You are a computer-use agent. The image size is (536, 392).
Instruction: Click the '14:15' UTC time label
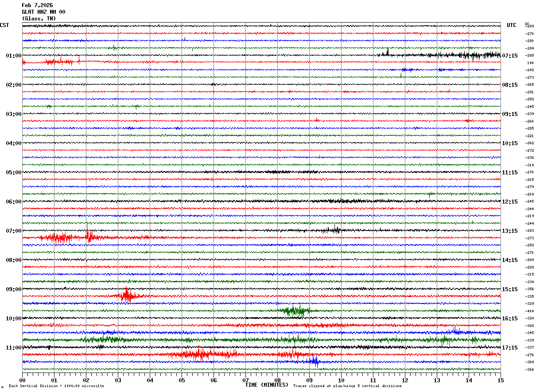click(510, 260)
